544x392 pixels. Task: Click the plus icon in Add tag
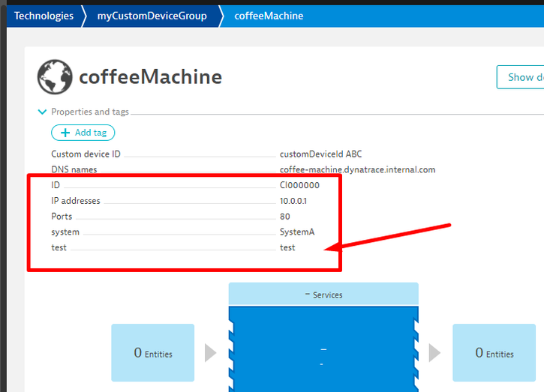[65, 133]
